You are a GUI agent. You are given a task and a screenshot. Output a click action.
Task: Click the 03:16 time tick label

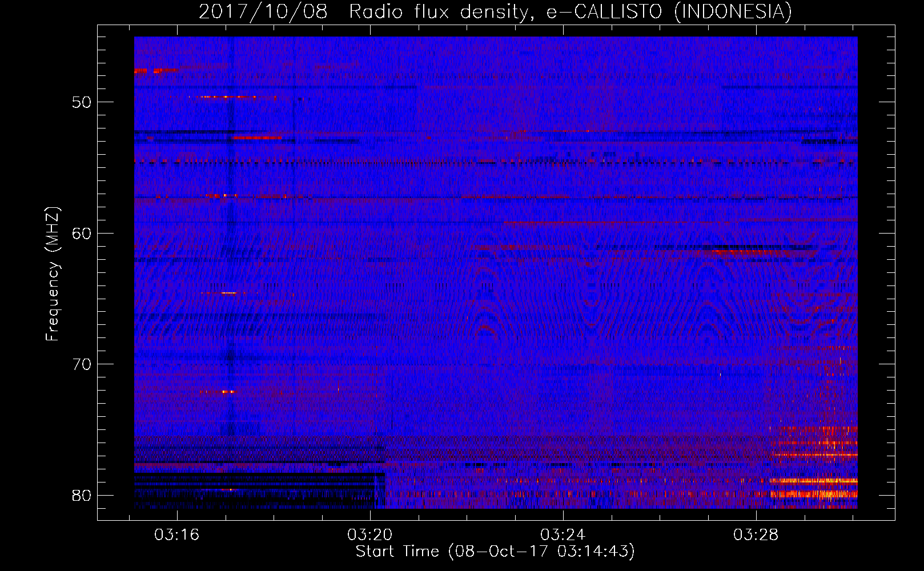point(177,535)
